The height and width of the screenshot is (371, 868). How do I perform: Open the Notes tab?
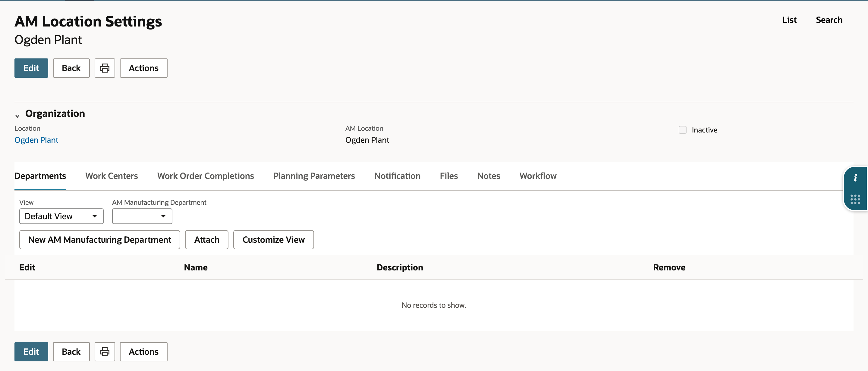[489, 176]
